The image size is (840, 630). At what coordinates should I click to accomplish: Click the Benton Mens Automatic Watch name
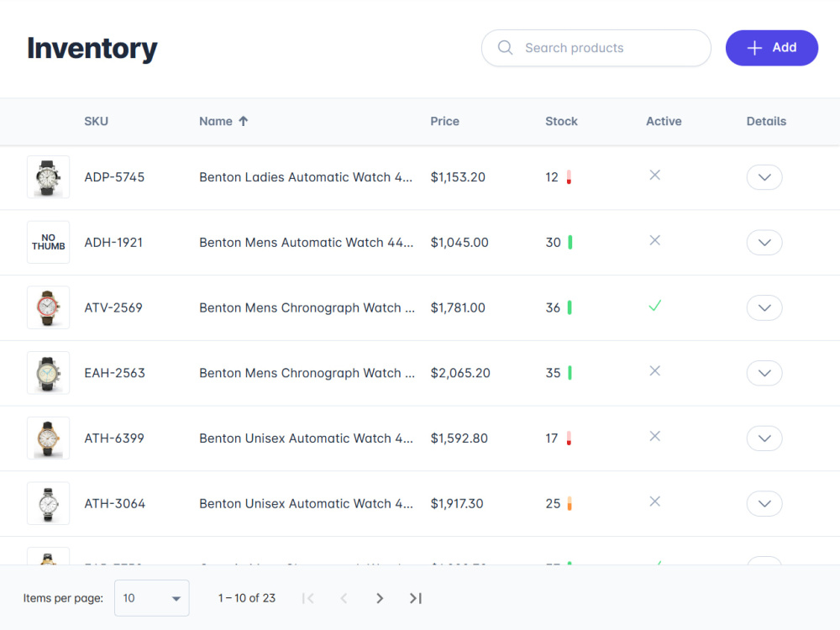click(307, 243)
